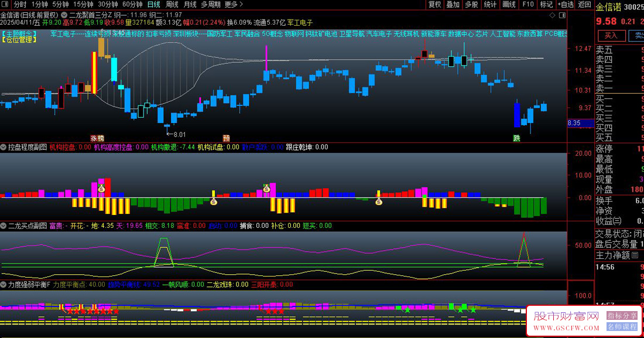This screenshot has width=644, height=338.
Task: Click the 外盘 volume row
Action: point(620,190)
